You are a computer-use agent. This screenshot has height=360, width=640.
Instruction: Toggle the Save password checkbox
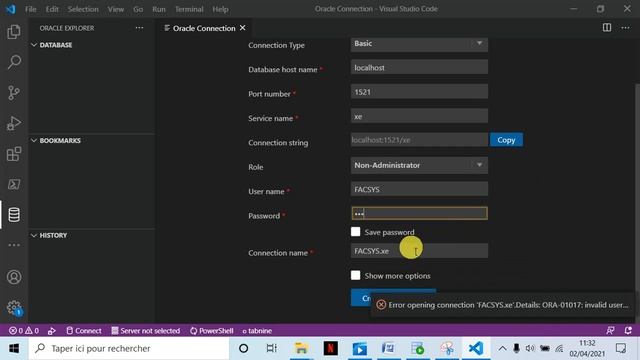[356, 232]
